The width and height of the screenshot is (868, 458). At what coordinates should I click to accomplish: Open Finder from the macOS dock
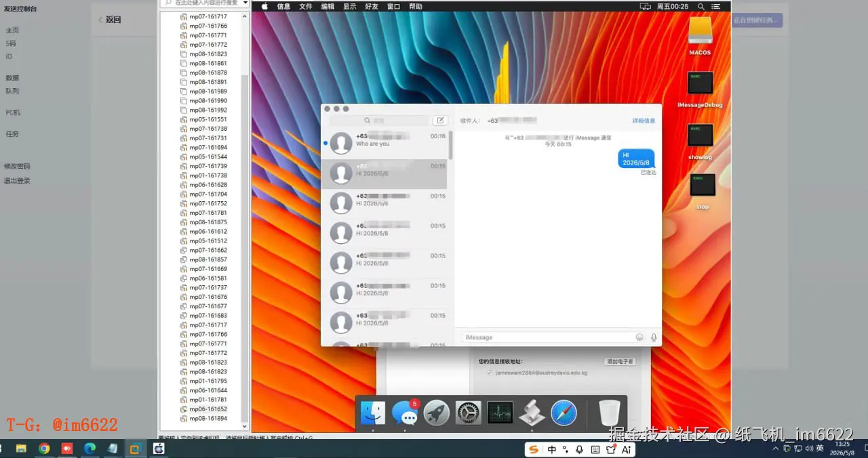pos(373,413)
